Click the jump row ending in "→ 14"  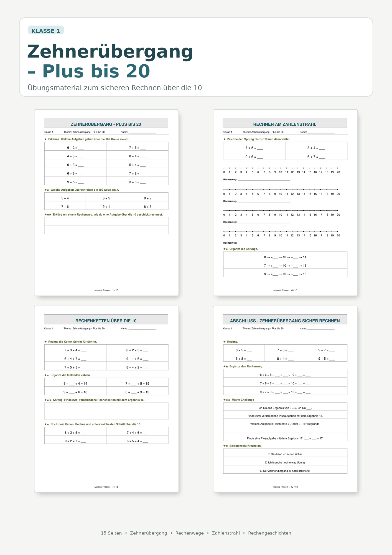[285, 256]
